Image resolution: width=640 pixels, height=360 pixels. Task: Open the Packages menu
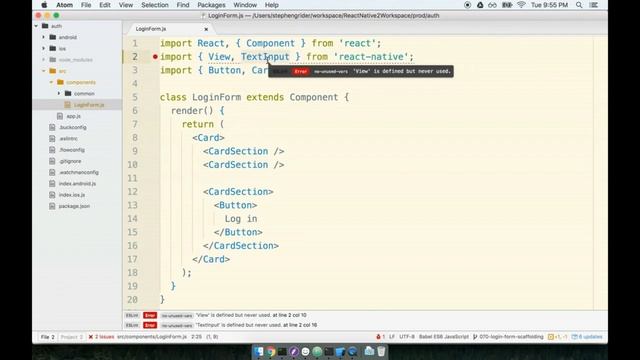211,5
